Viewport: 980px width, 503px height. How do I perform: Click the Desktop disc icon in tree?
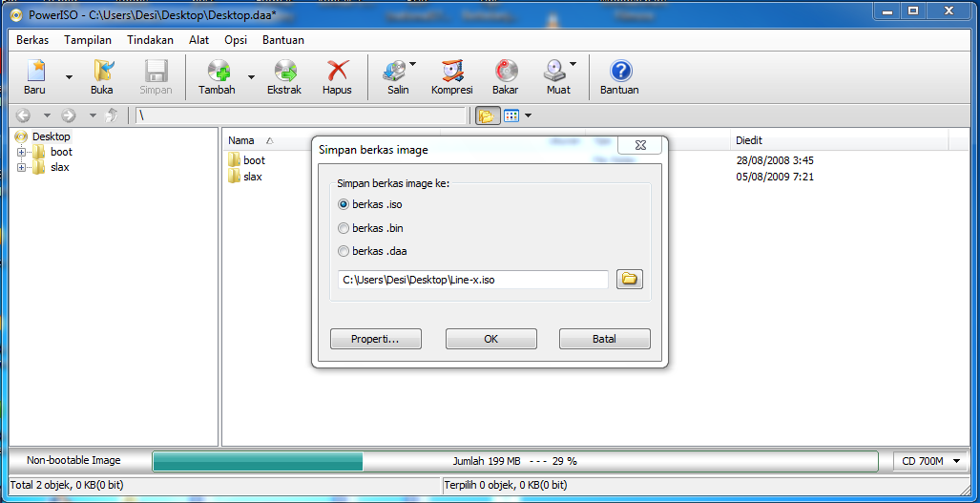point(22,136)
